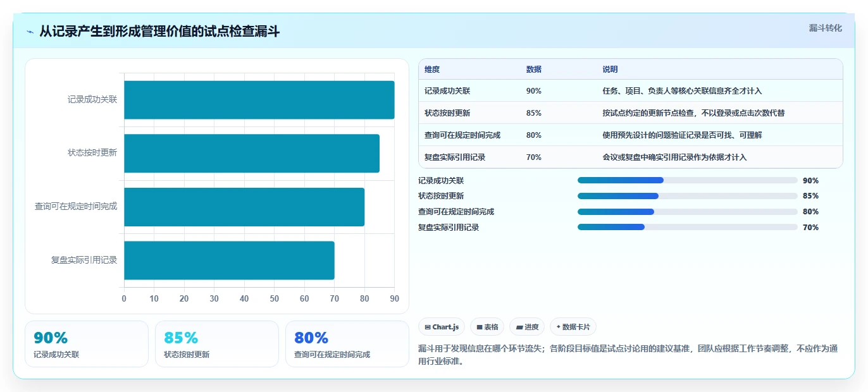Click the 70% progress bar for 复盘实际引用记录
The height and width of the screenshot is (392, 868).
click(688, 227)
